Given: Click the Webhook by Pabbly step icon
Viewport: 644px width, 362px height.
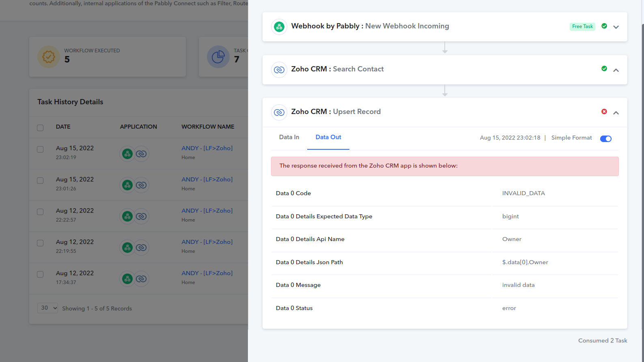Looking at the screenshot, I should click(x=279, y=27).
